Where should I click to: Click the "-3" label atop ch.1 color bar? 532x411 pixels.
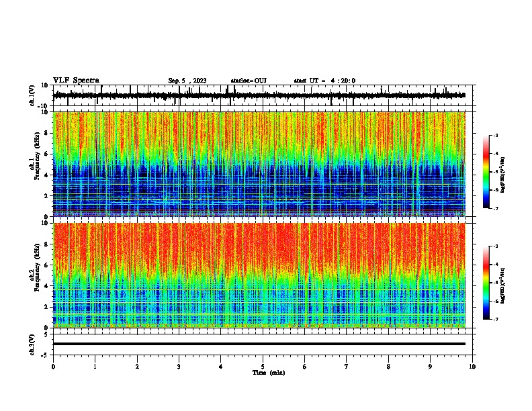496,135
